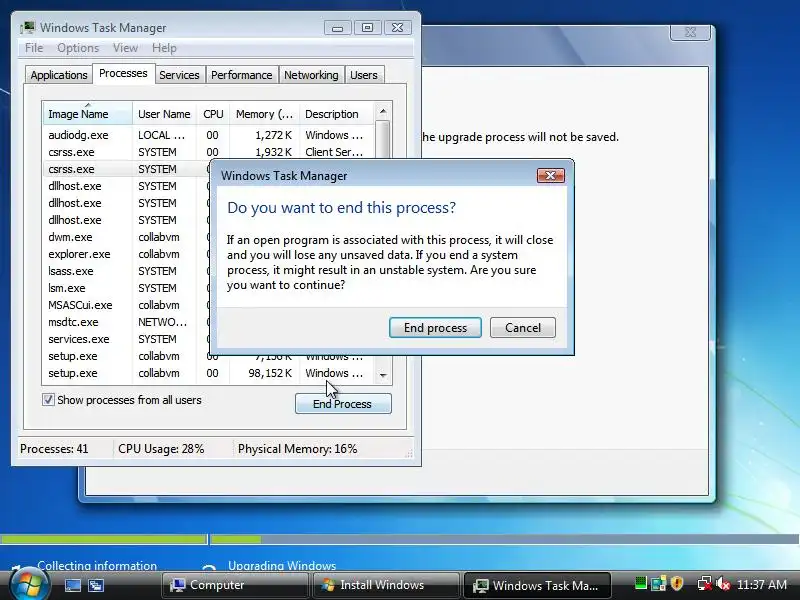Toggle Show processes from all users

tap(48, 399)
